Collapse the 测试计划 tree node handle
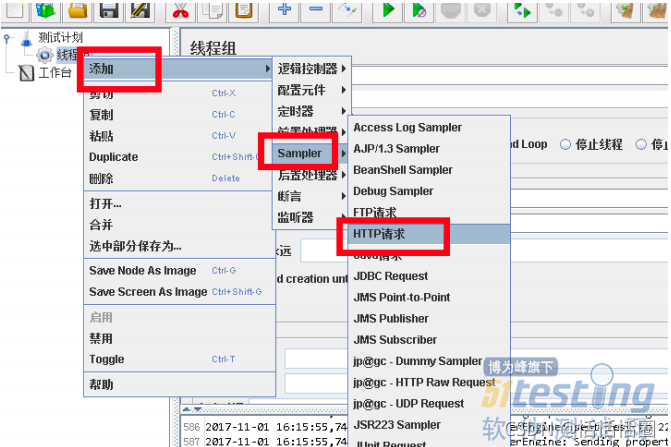 point(6,38)
